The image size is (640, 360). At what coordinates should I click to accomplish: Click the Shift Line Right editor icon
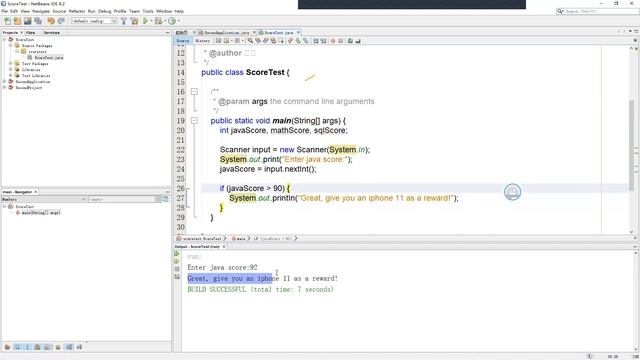coord(323,41)
